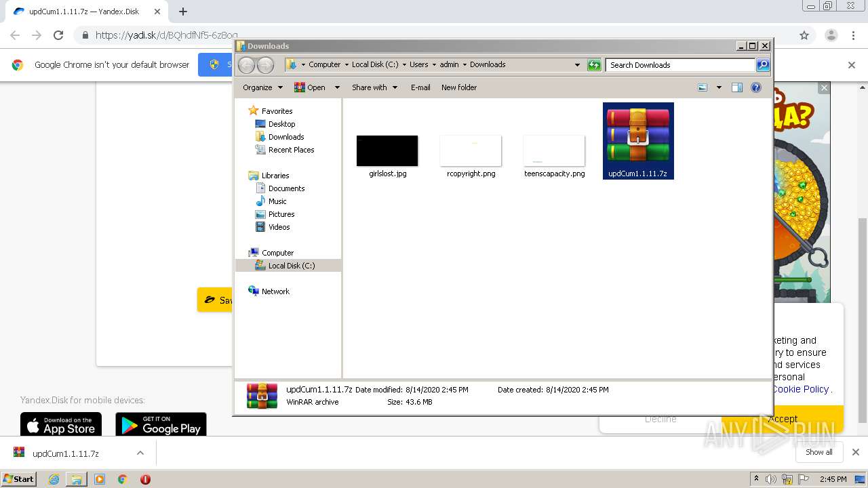
Task: Open the Google Play download badge
Action: click(161, 424)
